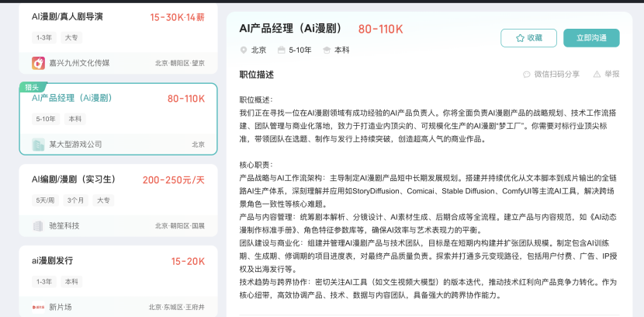This screenshot has height=317, width=644.
Task: Click the WeChat scan share icon
Action: (x=527, y=75)
